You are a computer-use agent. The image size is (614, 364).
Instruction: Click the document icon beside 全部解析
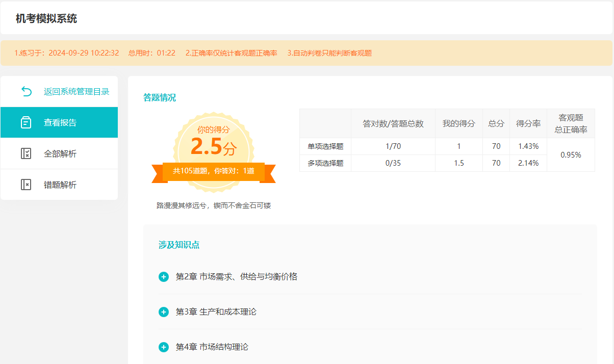click(26, 153)
